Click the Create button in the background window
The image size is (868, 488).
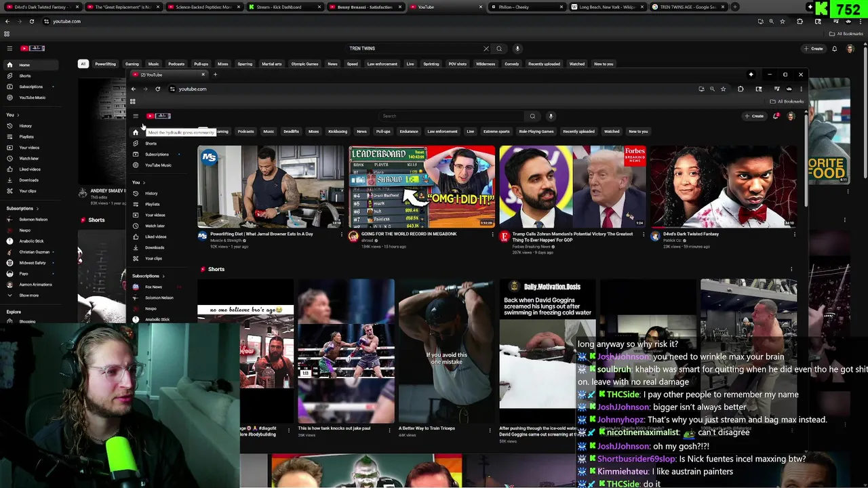point(813,49)
